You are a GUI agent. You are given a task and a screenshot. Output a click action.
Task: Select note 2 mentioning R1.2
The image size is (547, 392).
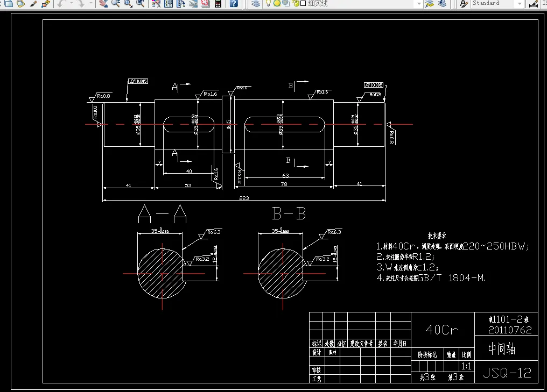(x=405, y=257)
